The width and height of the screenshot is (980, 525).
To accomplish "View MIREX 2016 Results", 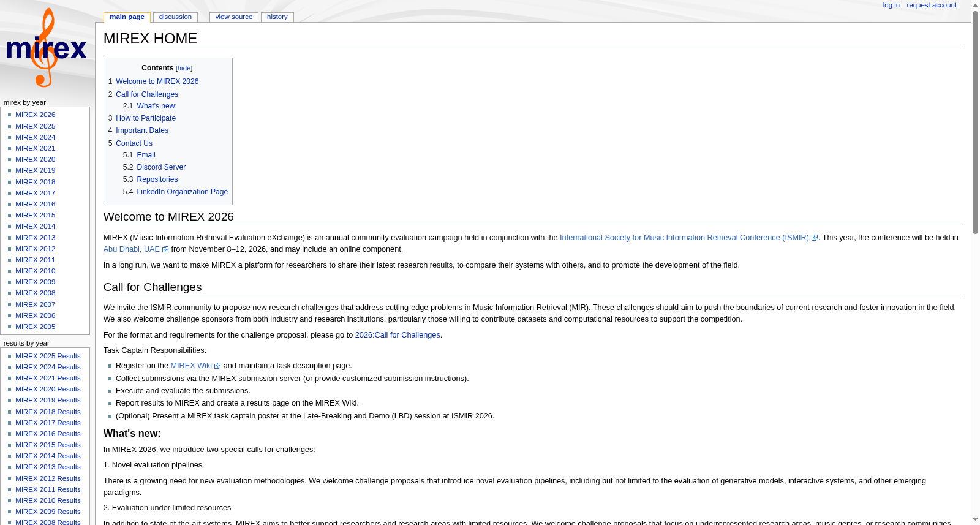I will tap(48, 434).
